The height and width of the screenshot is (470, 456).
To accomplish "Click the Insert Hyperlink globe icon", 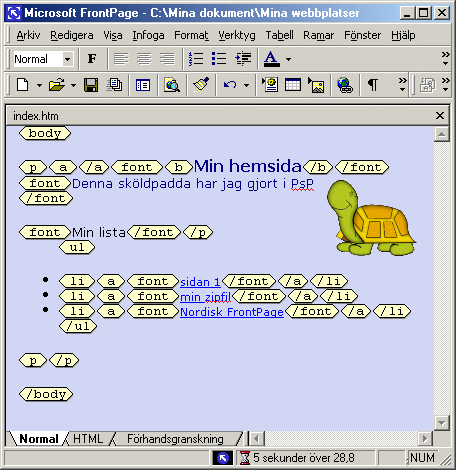I will point(345,85).
